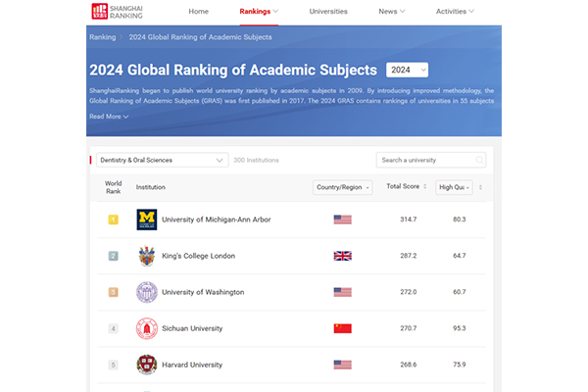This screenshot has height=392, width=588.
Task: Click total score 268.6
Action: (408, 365)
